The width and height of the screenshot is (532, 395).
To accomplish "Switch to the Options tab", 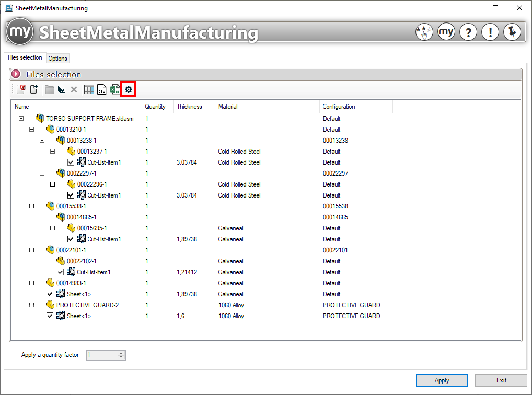I will pos(57,58).
